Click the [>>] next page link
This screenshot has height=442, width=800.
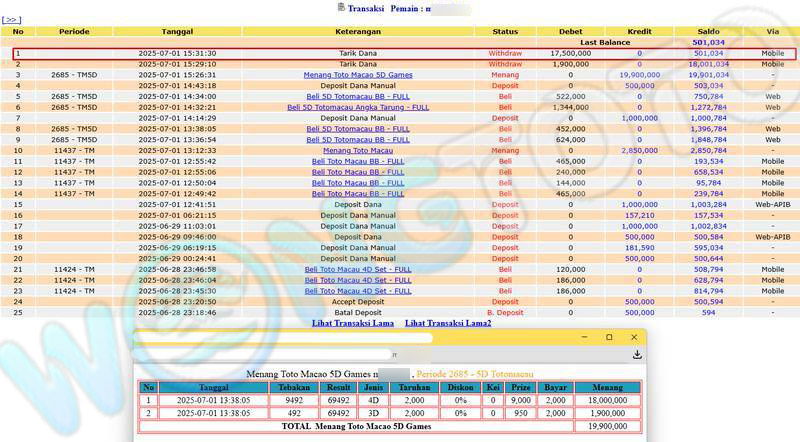12,19
